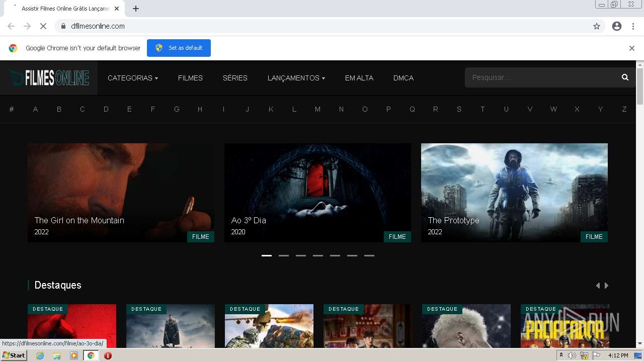The width and height of the screenshot is (644, 362).
Task: Click the volume speaker tray icon
Action: 572,355
